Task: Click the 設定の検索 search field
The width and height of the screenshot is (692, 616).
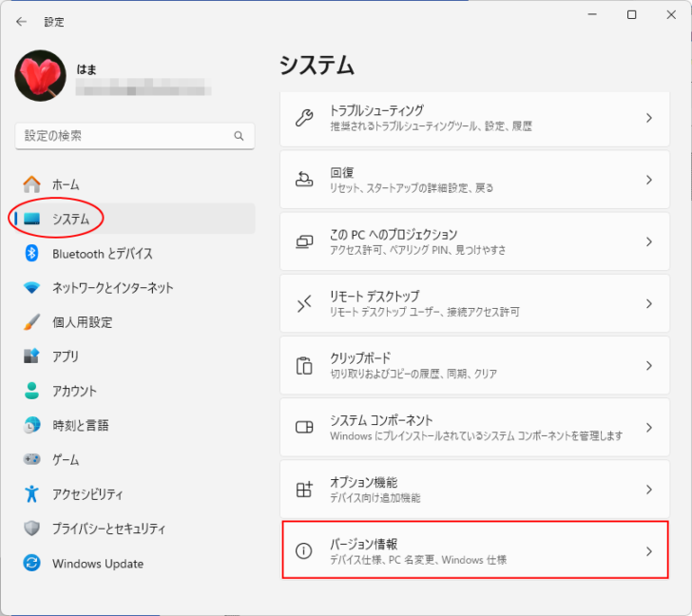Action: 135,136
